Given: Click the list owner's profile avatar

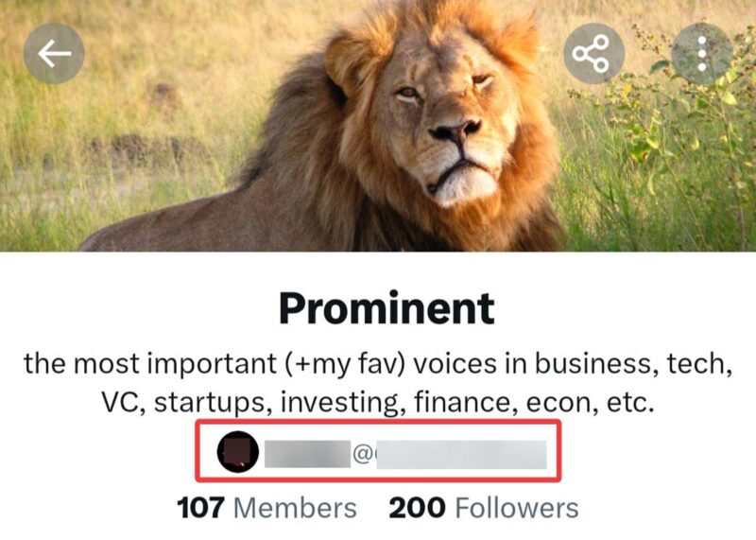Looking at the screenshot, I should pyautogui.click(x=237, y=453).
